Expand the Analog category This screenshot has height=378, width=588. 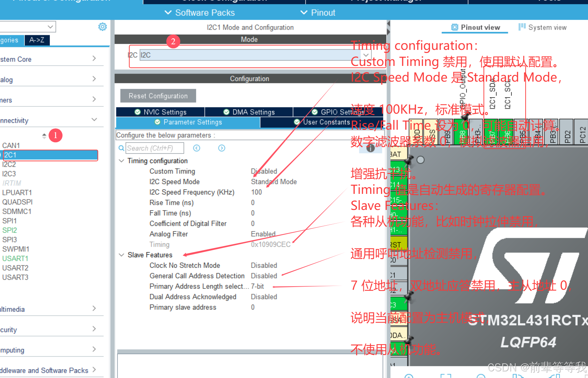[52, 80]
